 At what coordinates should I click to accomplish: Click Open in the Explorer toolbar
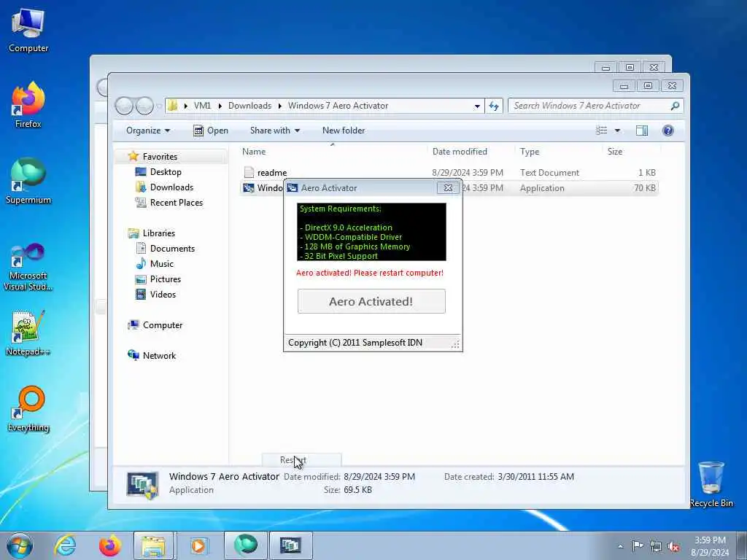211,131
